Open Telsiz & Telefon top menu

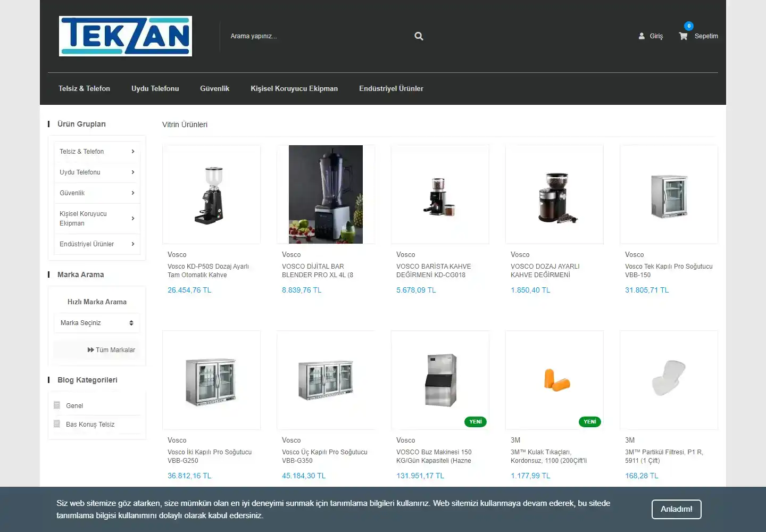84,89
